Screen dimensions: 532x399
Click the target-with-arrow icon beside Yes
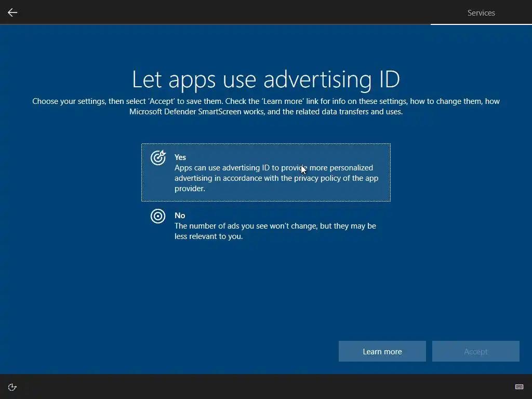[158, 158]
